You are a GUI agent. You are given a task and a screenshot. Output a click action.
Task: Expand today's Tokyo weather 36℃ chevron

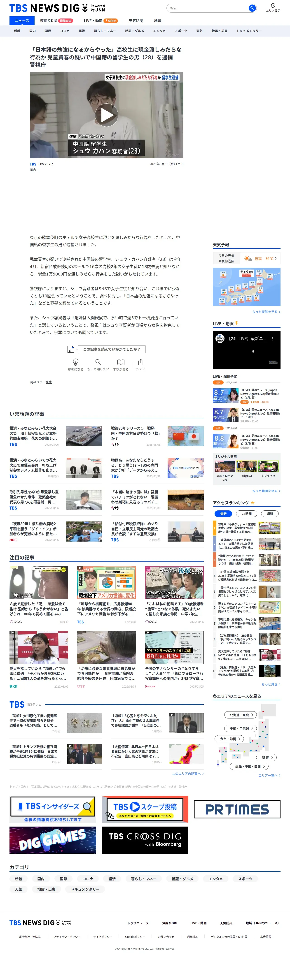[x=276, y=258]
